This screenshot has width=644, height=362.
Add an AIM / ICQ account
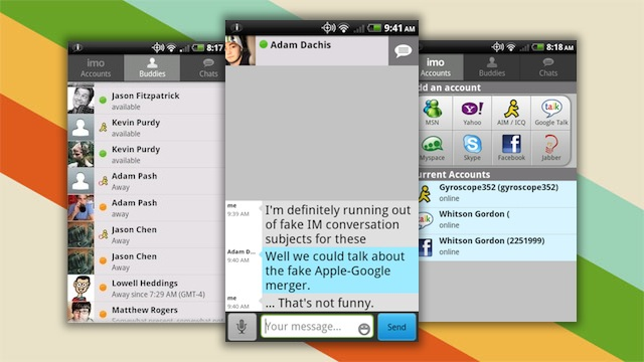(511, 112)
